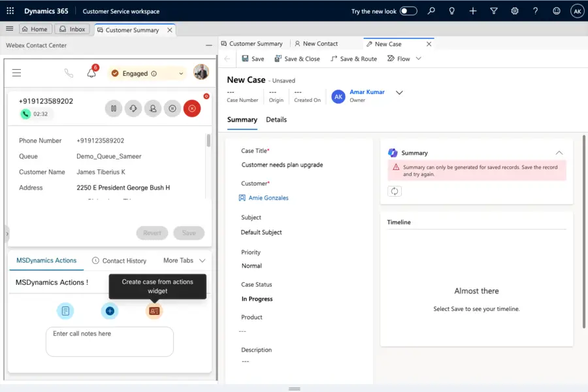End the call with red button
This screenshot has width=588, height=392.
point(192,108)
